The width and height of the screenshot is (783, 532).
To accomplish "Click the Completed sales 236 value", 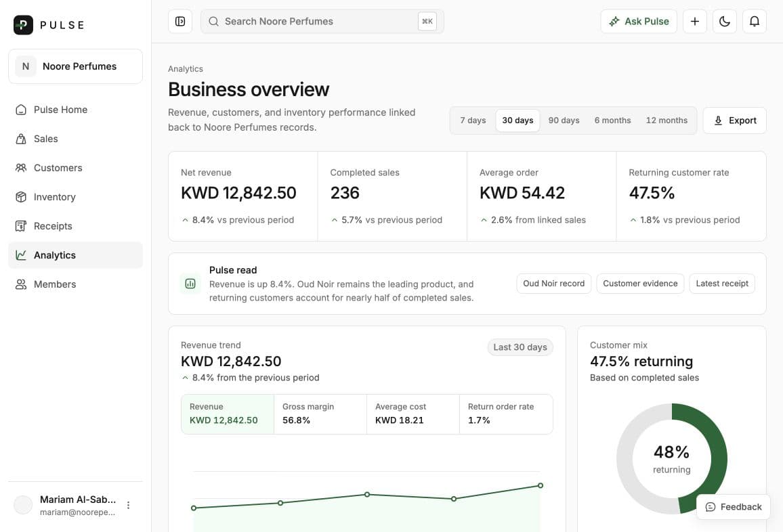I will click(345, 193).
